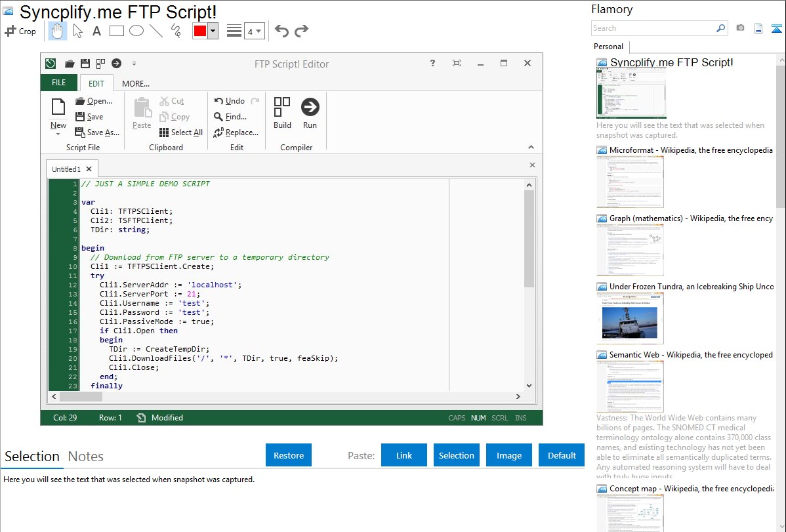Click the Flamory search field

click(653, 28)
